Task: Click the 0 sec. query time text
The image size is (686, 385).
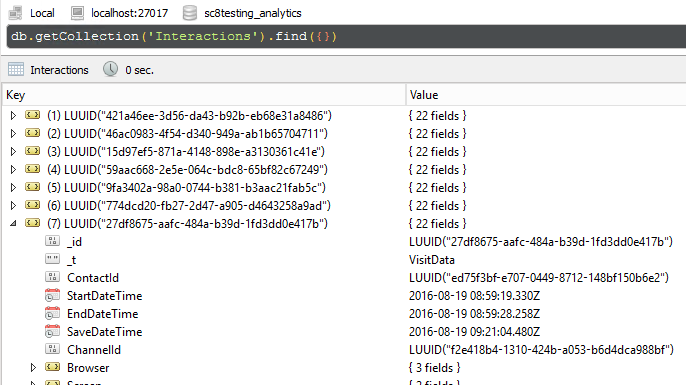Action: pyautogui.click(x=139, y=70)
